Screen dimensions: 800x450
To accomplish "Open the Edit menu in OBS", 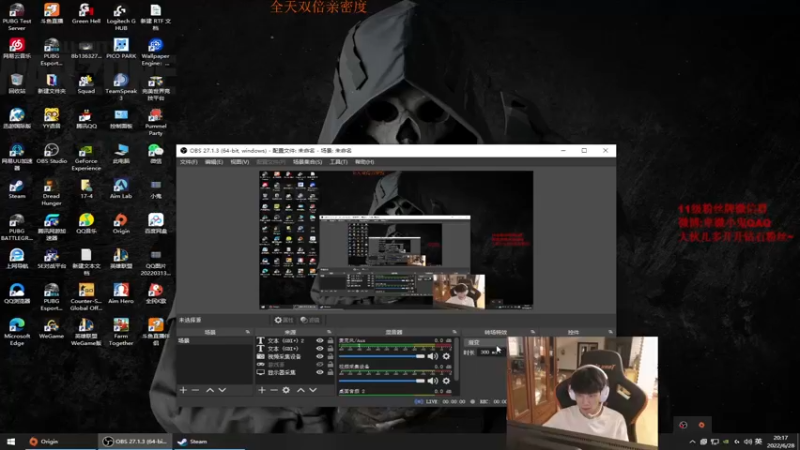I will tap(214, 162).
